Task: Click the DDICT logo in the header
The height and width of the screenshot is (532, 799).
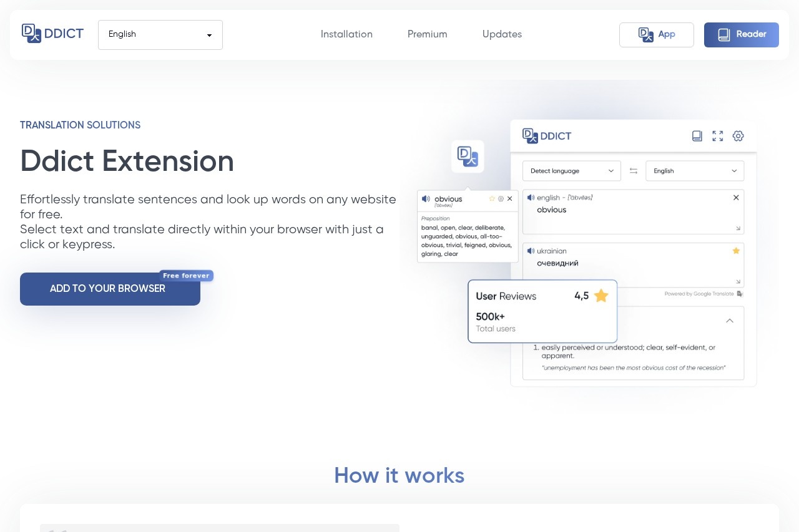Action: pos(52,34)
